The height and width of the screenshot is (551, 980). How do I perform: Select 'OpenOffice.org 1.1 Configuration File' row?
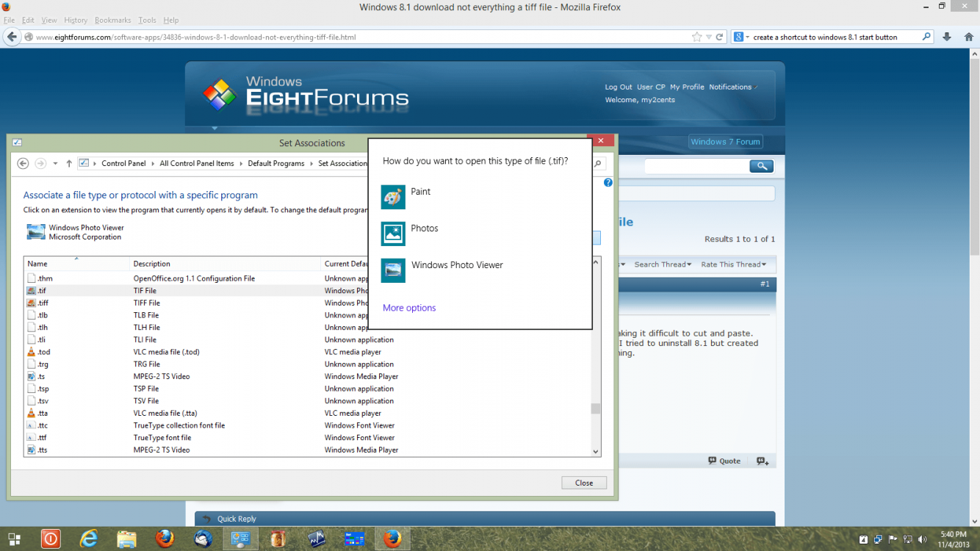(307, 278)
